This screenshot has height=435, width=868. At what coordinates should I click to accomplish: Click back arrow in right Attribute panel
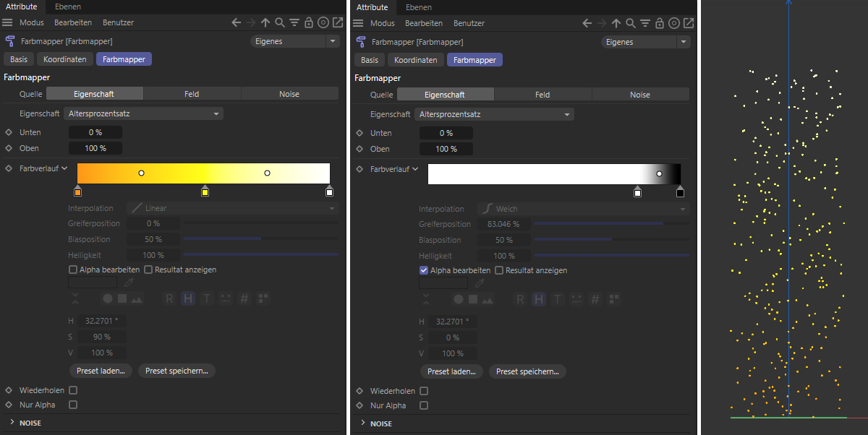(x=588, y=23)
